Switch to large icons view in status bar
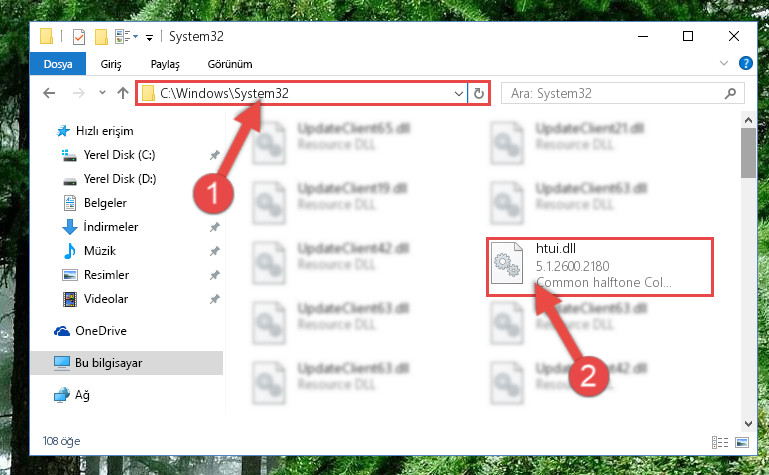The width and height of the screenshot is (769, 475). click(742, 443)
